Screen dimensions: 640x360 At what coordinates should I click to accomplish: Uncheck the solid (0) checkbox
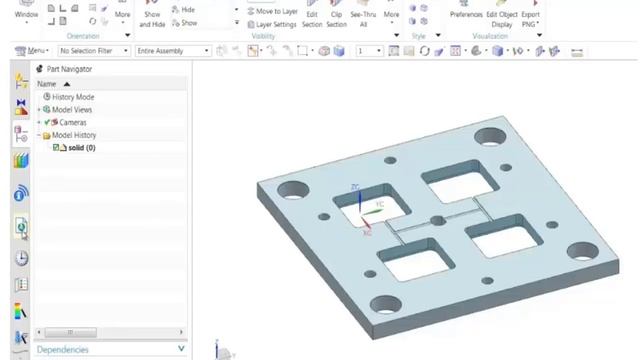coord(56,147)
